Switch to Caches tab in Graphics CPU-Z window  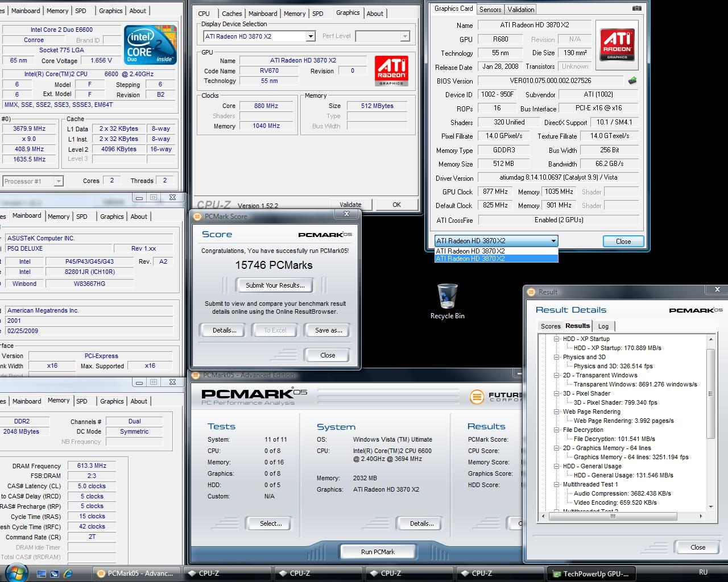tap(231, 14)
